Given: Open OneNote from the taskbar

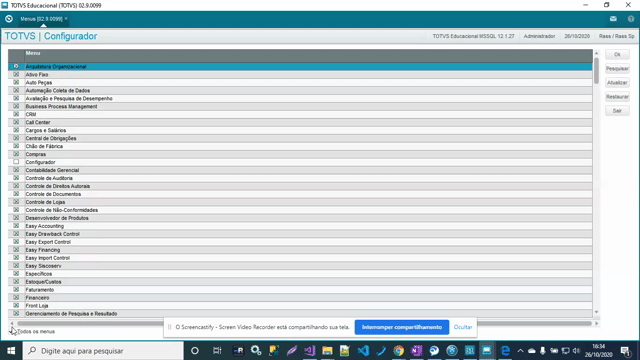Looking at the screenshot, I should pos(416,351).
